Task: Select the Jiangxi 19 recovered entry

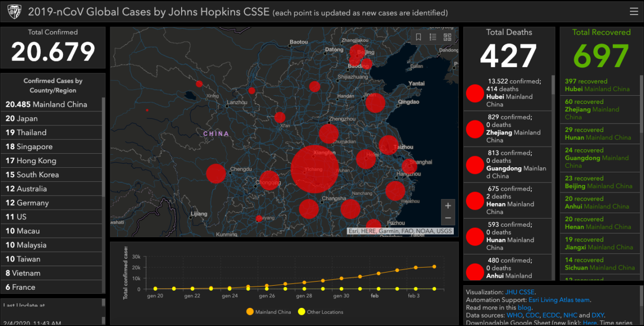Action: point(600,243)
